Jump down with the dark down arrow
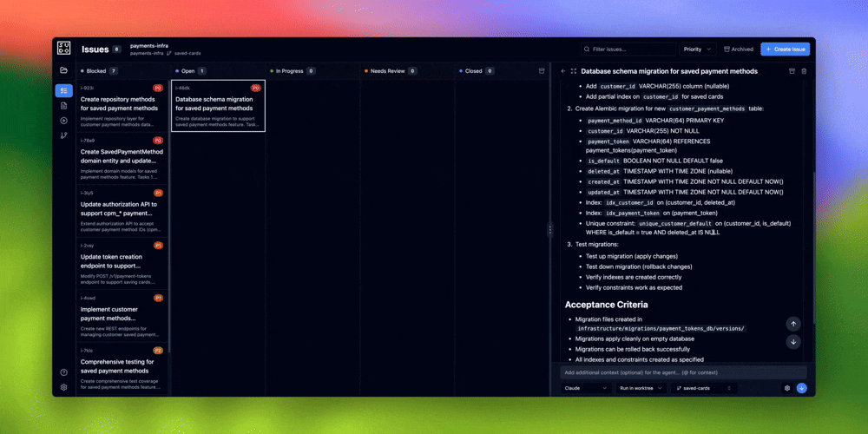The image size is (868, 434). coord(793,342)
